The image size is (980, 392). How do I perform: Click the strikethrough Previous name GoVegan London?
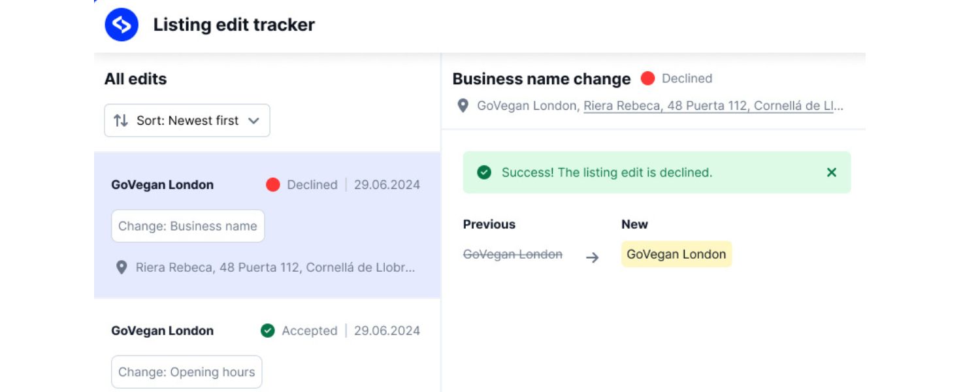click(513, 254)
